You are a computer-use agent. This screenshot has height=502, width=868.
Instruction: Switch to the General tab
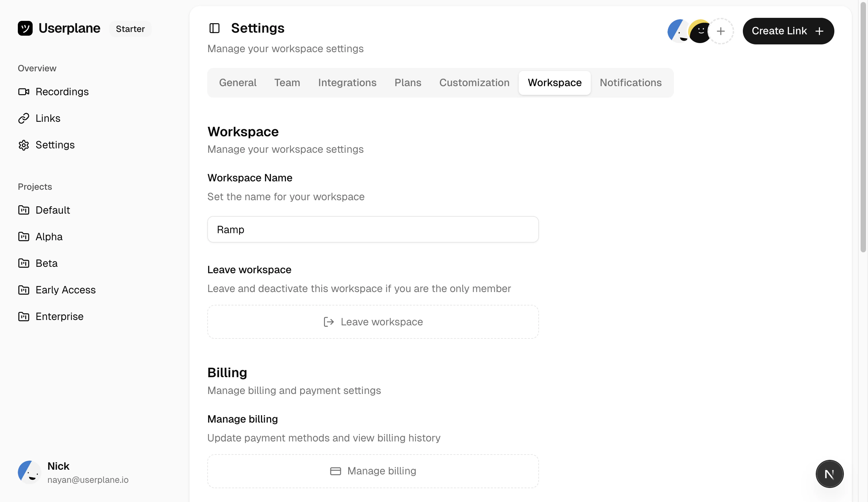click(x=238, y=83)
